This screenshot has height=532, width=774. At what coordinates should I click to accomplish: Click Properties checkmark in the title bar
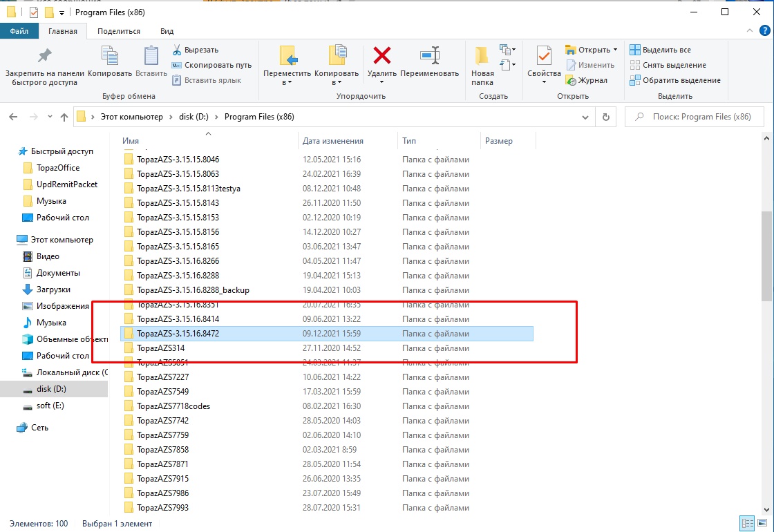coord(34,12)
